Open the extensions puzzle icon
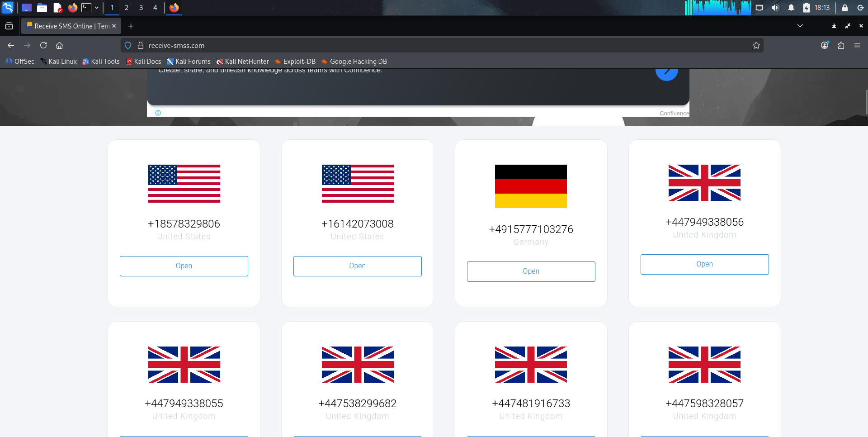This screenshot has width=868, height=437. click(841, 45)
